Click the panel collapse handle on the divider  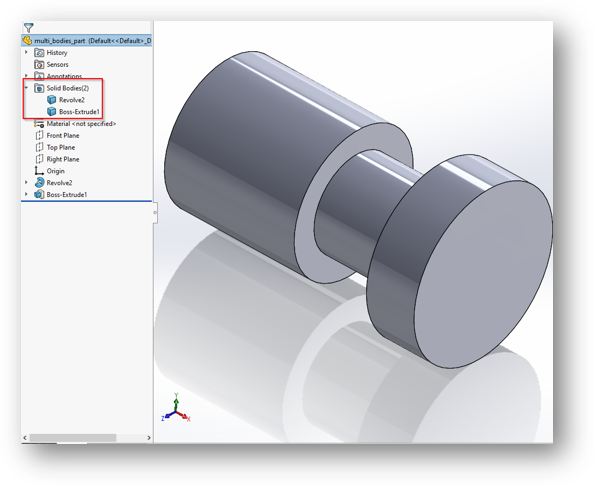pos(155,212)
